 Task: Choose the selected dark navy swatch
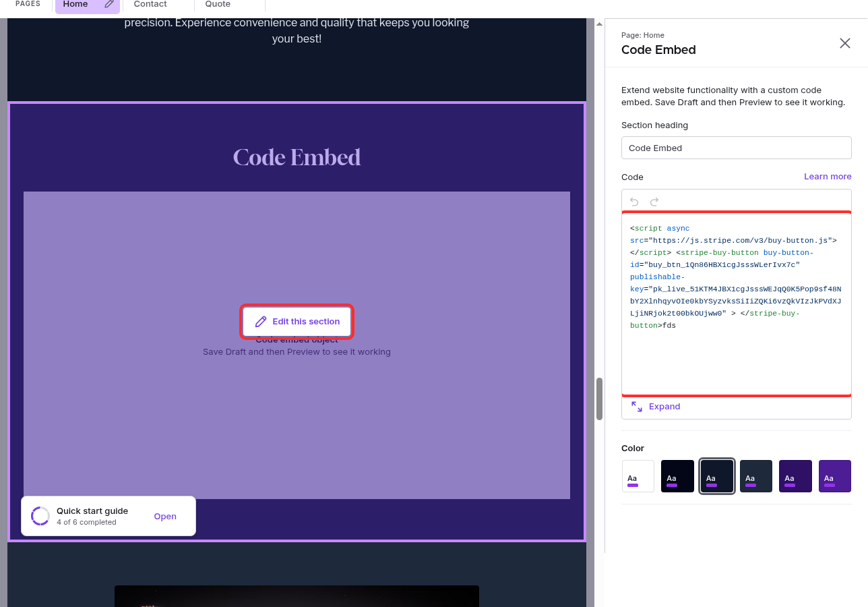(x=717, y=476)
